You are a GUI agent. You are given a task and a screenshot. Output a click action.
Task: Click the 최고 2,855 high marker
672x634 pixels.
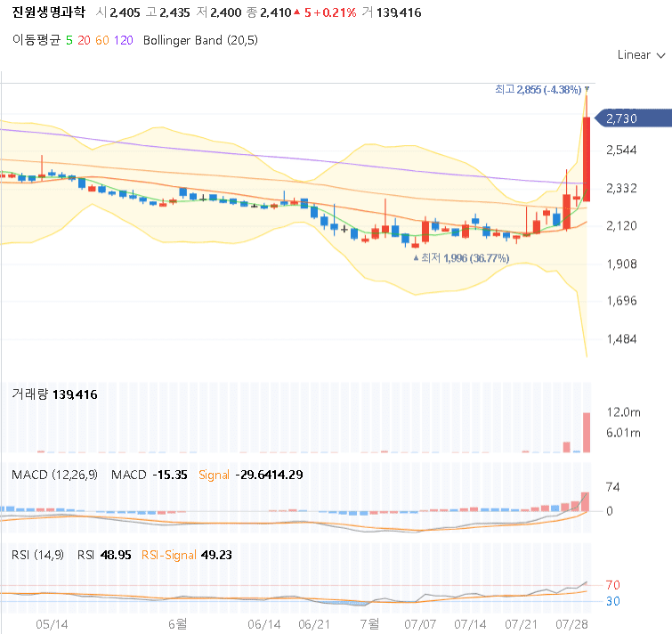click(x=542, y=89)
